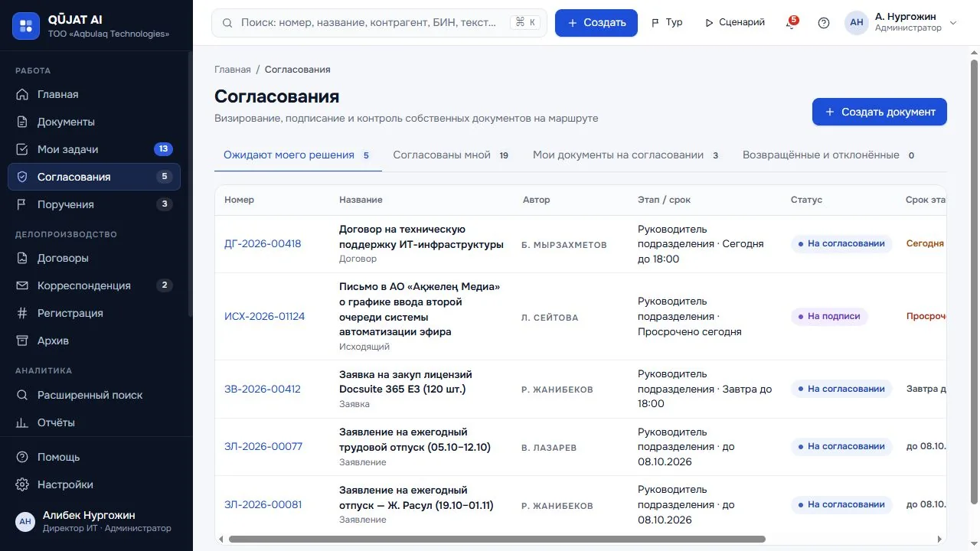The width and height of the screenshot is (980, 551).
Task: Click На подписи status badge
Action: click(x=829, y=317)
